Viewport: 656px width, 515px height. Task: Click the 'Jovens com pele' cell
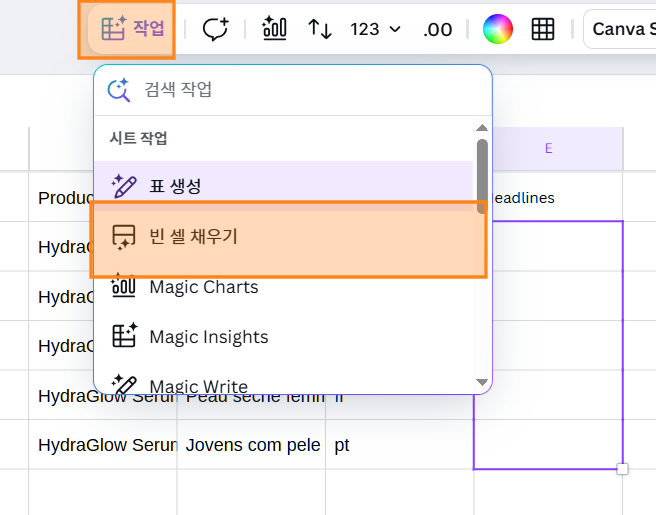pos(251,445)
